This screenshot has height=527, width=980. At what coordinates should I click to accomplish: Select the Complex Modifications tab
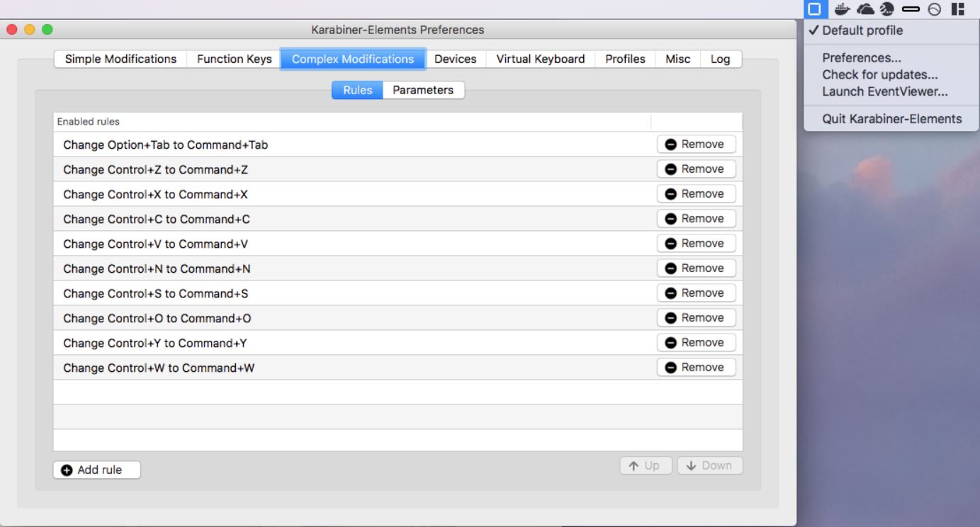click(x=353, y=59)
